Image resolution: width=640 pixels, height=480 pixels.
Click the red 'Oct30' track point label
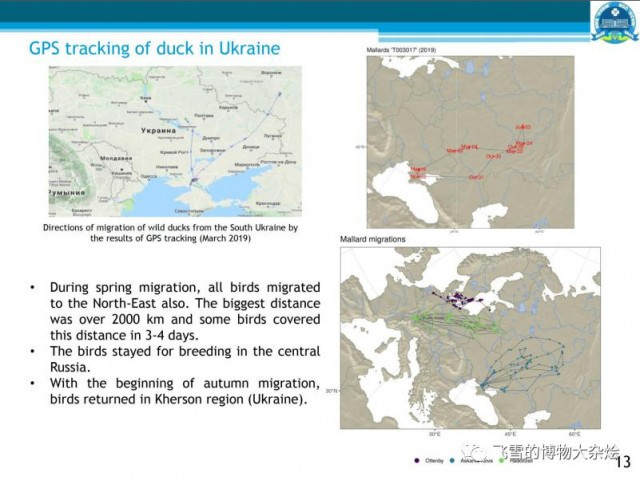click(493, 156)
